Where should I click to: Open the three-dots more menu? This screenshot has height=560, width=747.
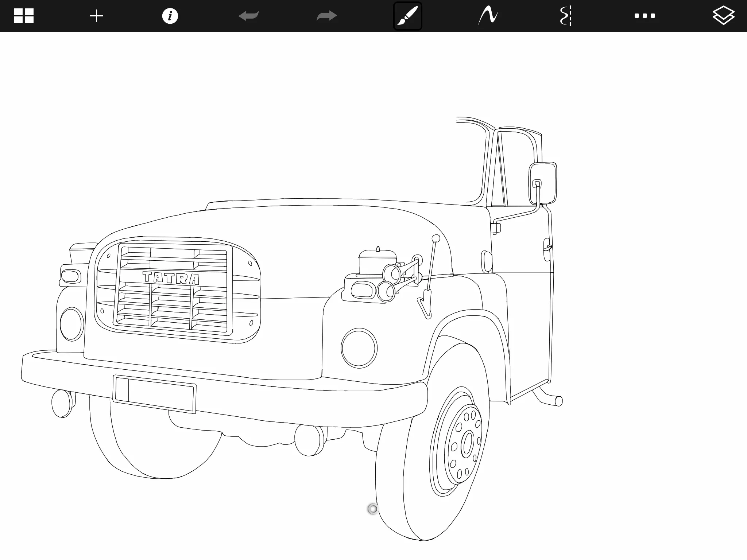(x=645, y=16)
